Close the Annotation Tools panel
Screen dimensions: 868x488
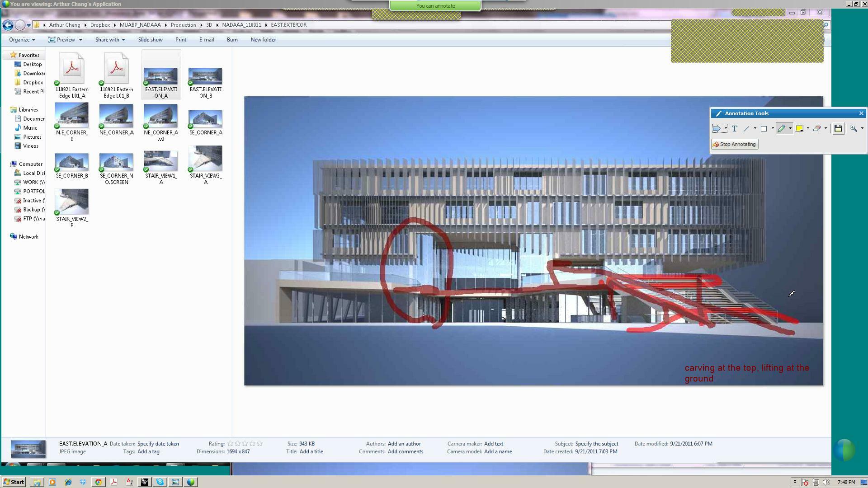click(x=861, y=113)
